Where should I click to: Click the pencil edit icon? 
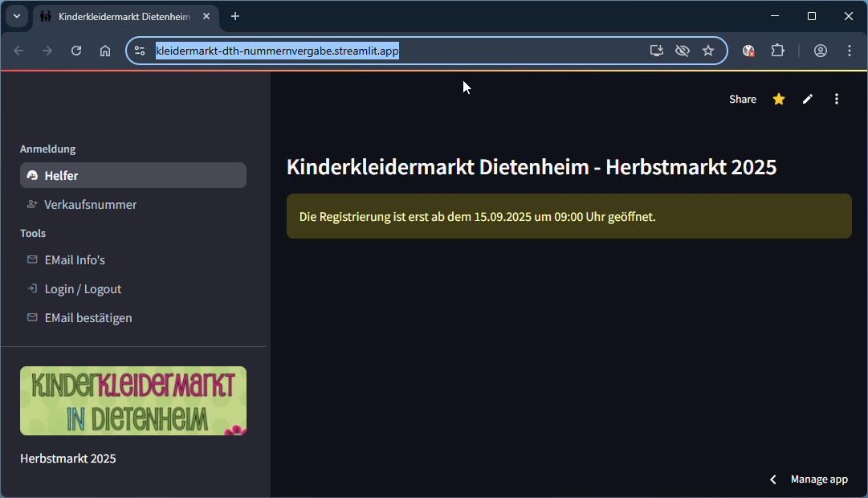(808, 99)
